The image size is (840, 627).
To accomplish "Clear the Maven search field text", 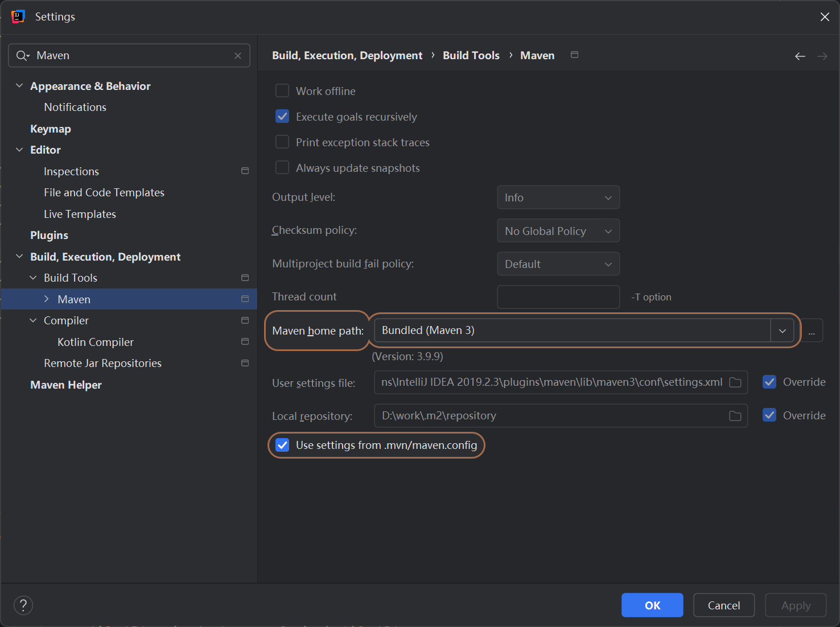I will click(x=238, y=56).
